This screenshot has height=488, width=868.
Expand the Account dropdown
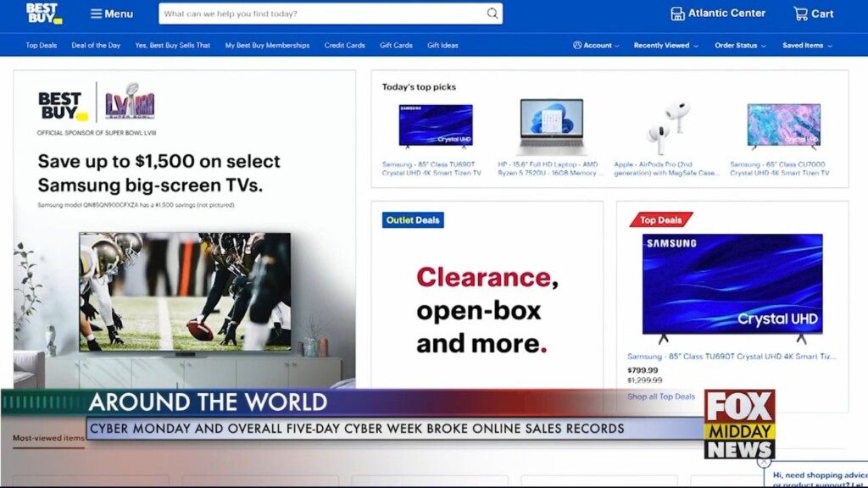click(596, 46)
